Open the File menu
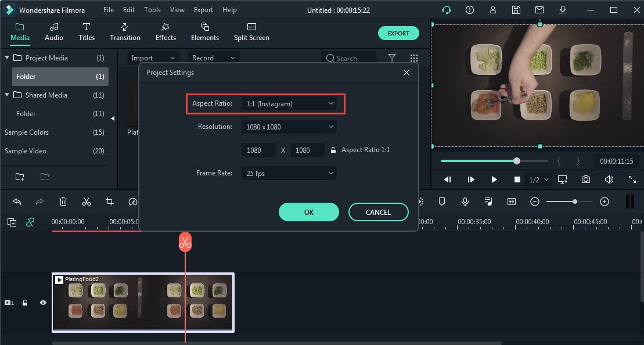Screen dimensions: 644x345 [x=109, y=9]
